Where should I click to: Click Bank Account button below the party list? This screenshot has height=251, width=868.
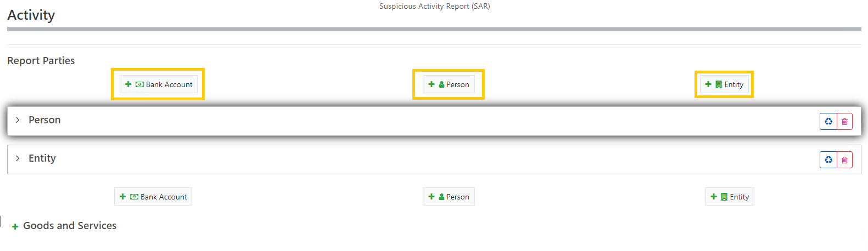153,197
